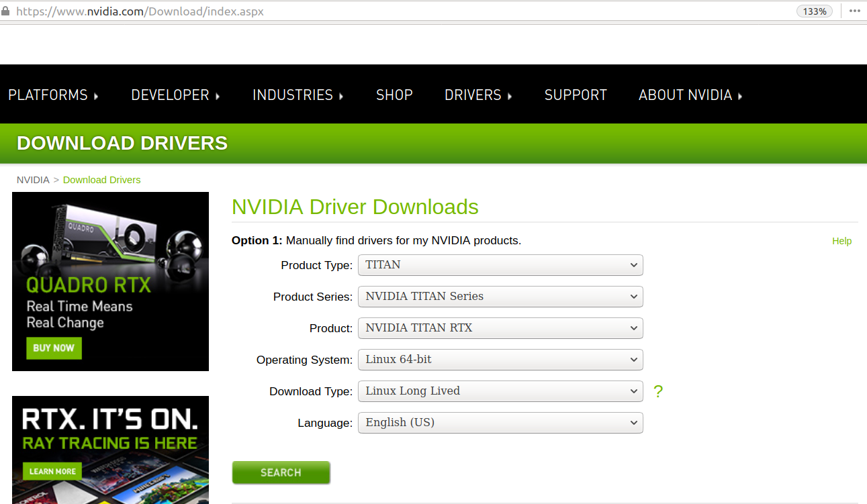Open the PLATFORMS menu
Image resolution: width=867 pixels, height=504 pixels.
click(x=54, y=95)
